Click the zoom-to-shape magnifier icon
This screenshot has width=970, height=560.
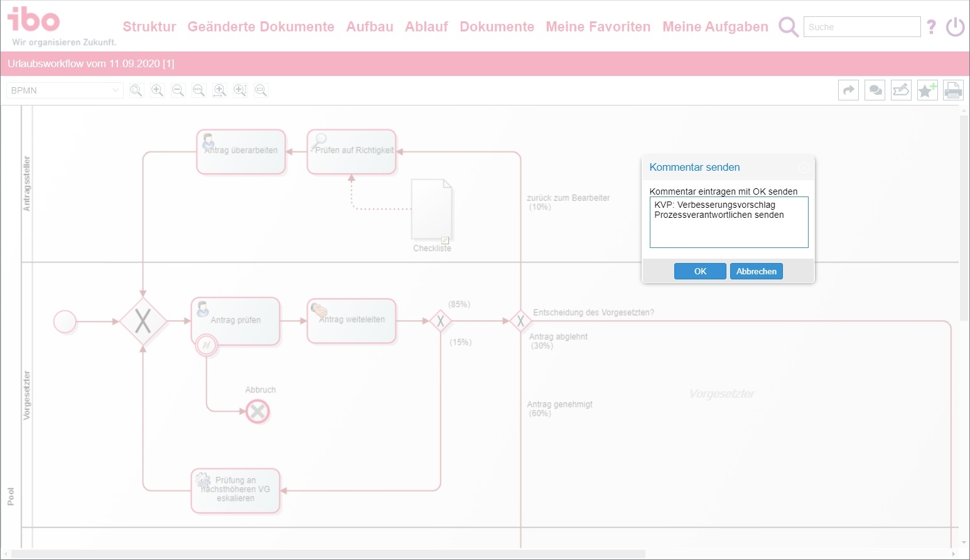coord(261,90)
